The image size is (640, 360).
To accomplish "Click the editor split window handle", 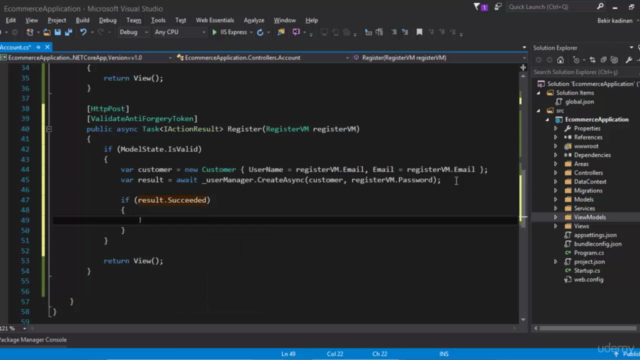I will [x=523, y=67].
